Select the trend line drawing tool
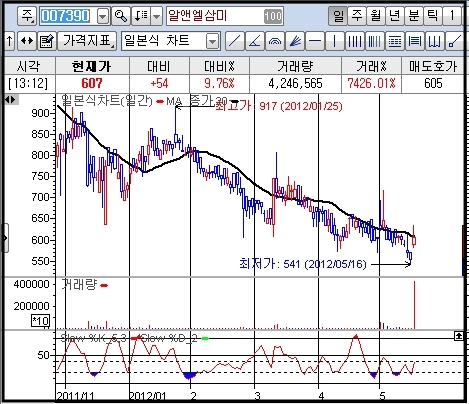469x404 pixels. point(235,41)
